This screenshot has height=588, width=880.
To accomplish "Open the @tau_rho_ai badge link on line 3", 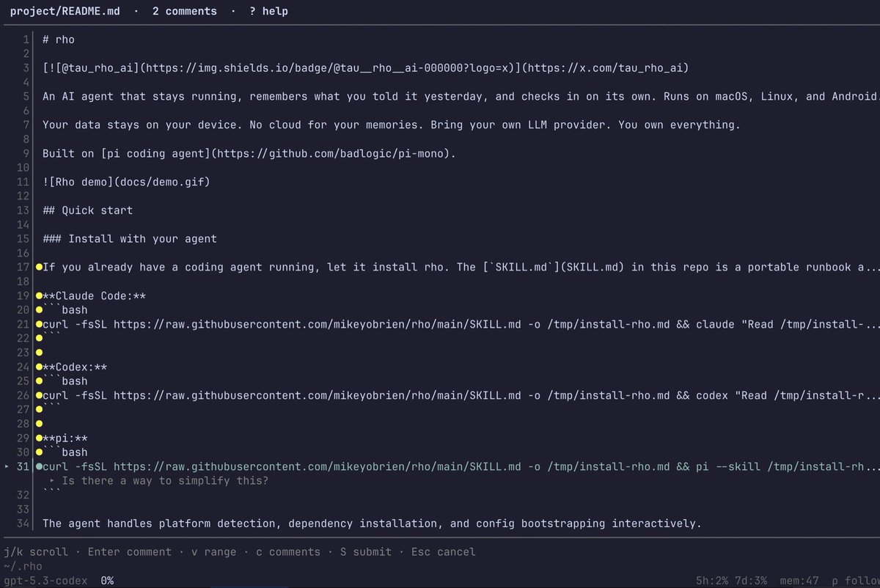I will point(365,68).
